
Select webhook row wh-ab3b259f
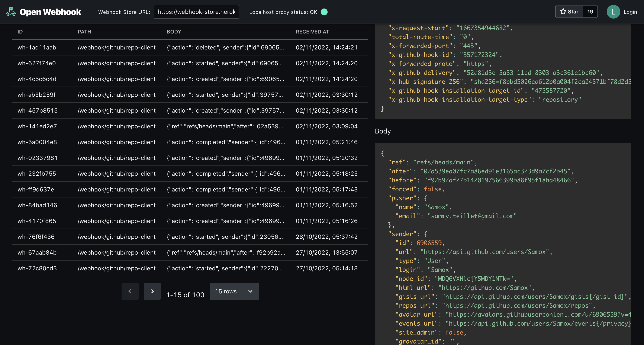point(190,95)
